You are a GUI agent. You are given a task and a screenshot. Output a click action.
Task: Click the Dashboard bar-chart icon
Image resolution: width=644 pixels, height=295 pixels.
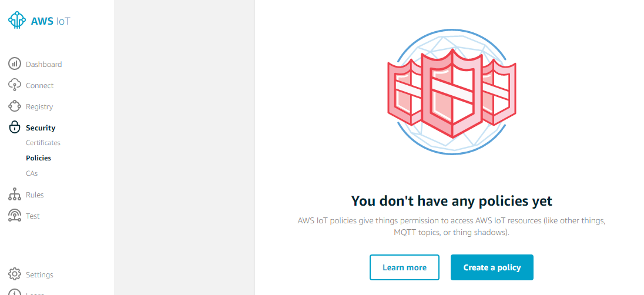coord(15,64)
